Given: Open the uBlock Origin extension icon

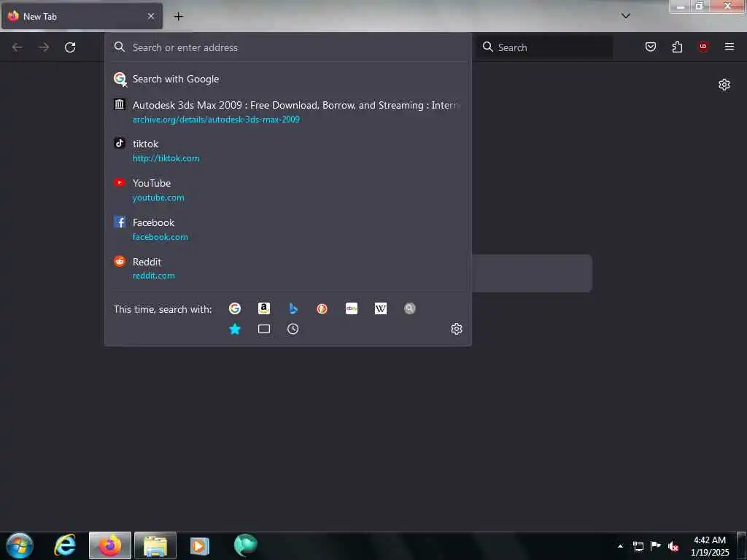Looking at the screenshot, I should coord(703,47).
